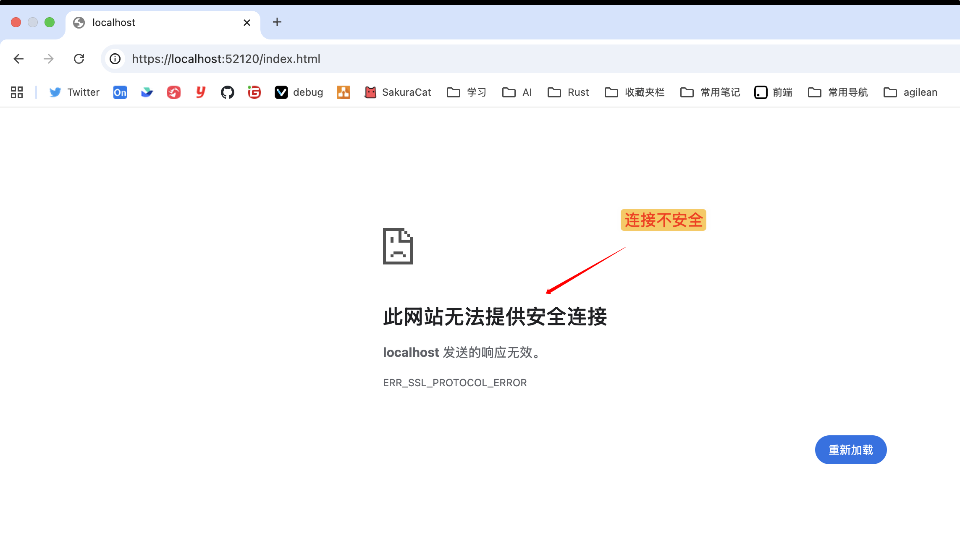The width and height of the screenshot is (960, 560).
Task: Go back using the back arrow
Action: (x=18, y=59)
